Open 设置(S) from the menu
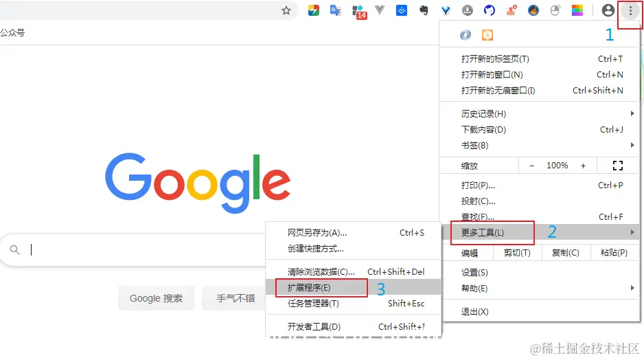Viewport: 644px width, 360px height. point(539,273)
